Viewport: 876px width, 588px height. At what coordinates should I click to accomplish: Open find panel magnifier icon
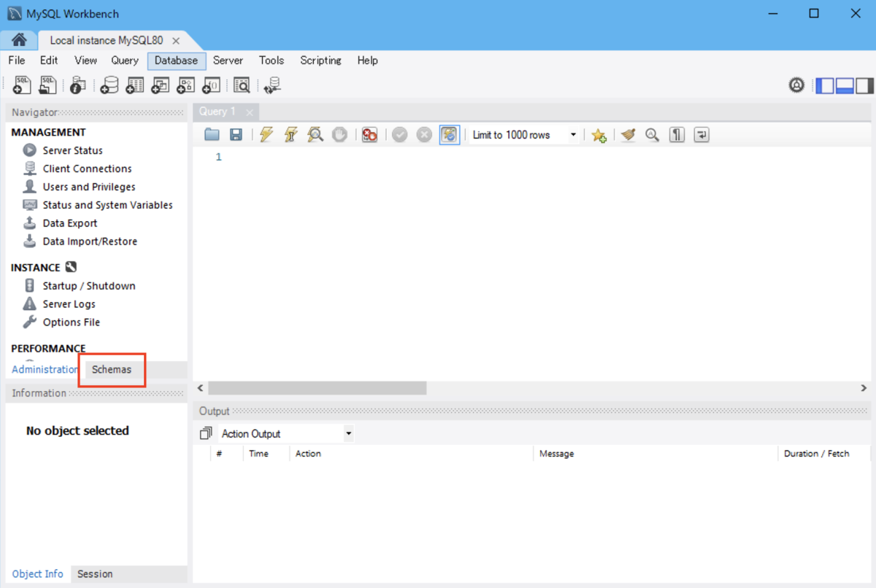[x=652, y=135]
